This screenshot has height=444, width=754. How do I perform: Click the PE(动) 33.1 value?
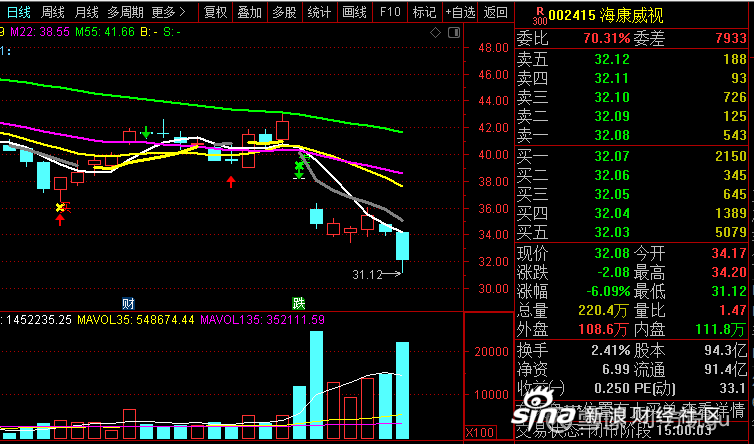732,388
